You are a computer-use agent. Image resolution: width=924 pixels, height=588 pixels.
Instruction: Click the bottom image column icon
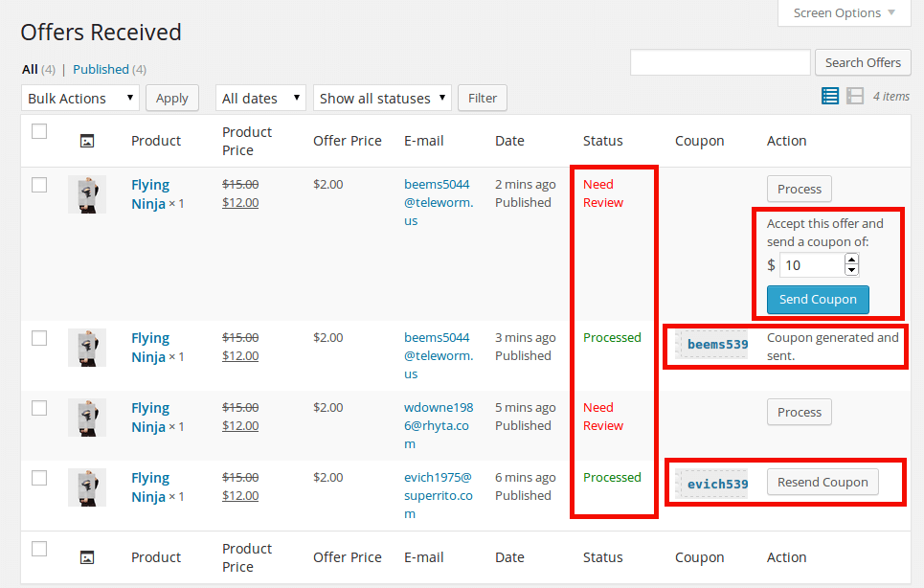tap(86, 556)
